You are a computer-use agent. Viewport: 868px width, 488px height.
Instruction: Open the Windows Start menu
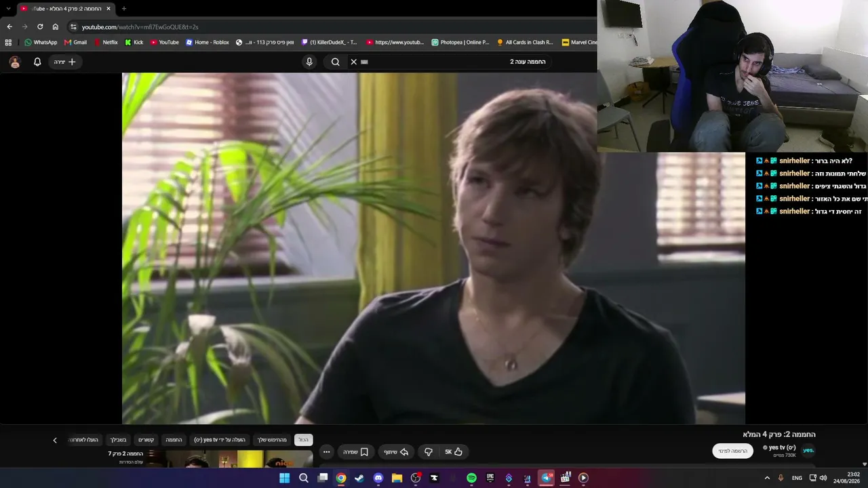click(x=285, y=478)
